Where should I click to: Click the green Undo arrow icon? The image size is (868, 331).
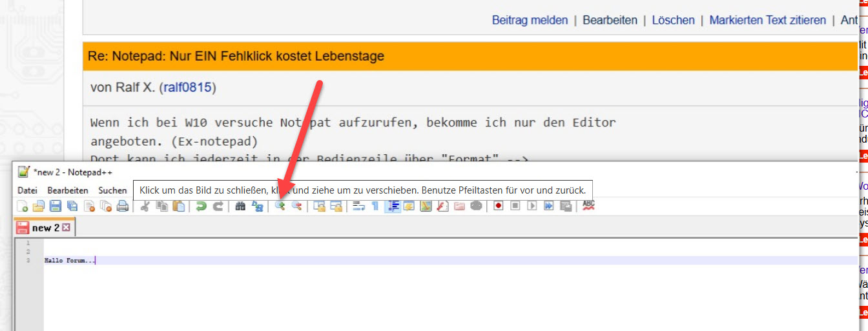(201, 206)
